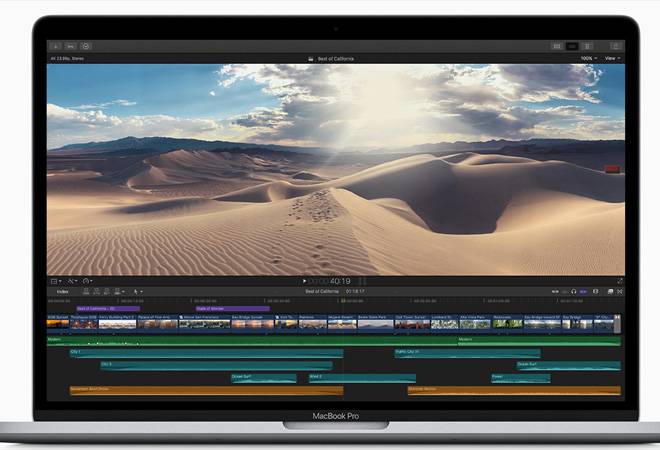Click the playhead marker on timeline ruler

click(343, 301)
